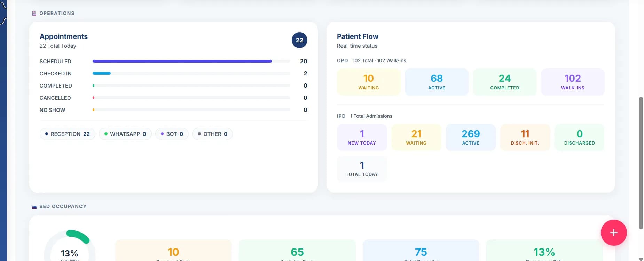Open the 102 Walk-ins card

coord(573,82)
